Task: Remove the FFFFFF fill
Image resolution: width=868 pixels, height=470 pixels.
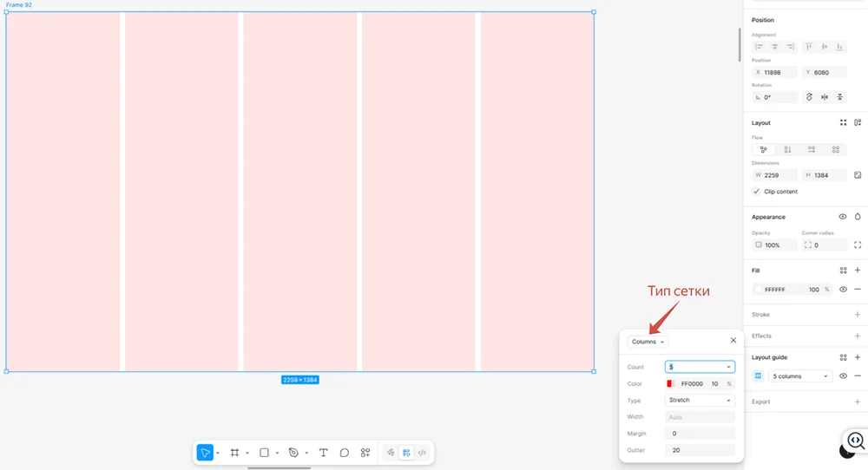Action: (x=858, y=289)
